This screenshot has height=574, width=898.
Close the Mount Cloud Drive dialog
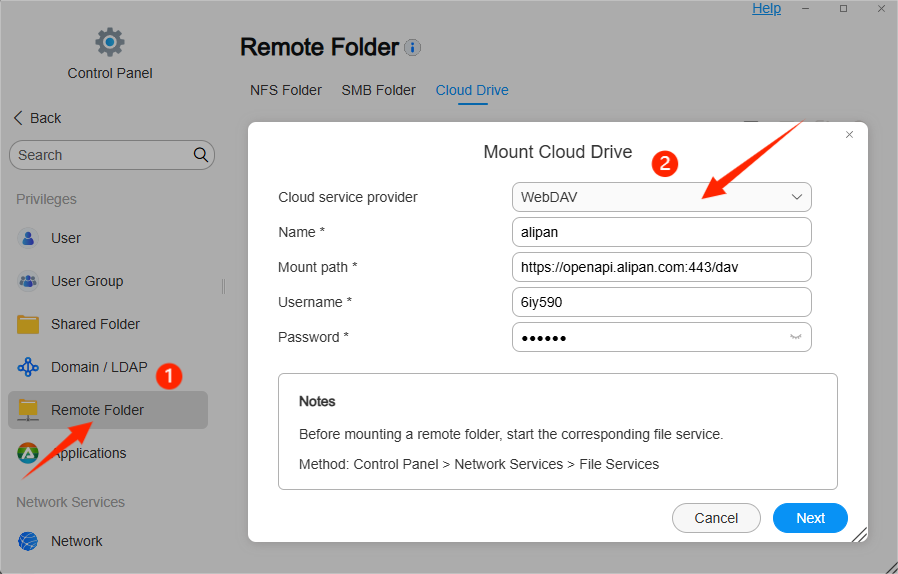[849, 135]
